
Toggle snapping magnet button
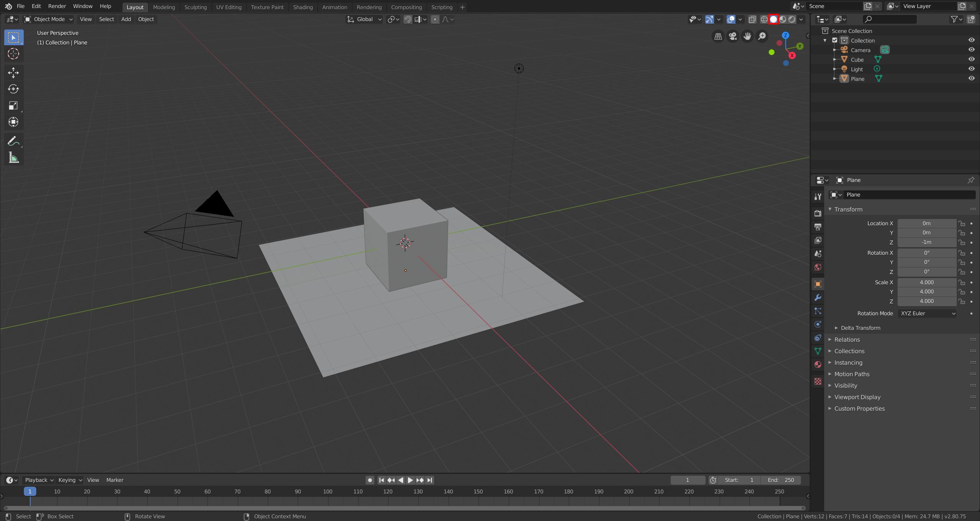(408, 19)
